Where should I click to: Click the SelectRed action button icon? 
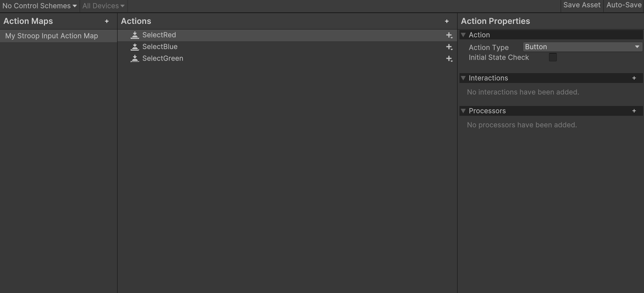(135, 35)
